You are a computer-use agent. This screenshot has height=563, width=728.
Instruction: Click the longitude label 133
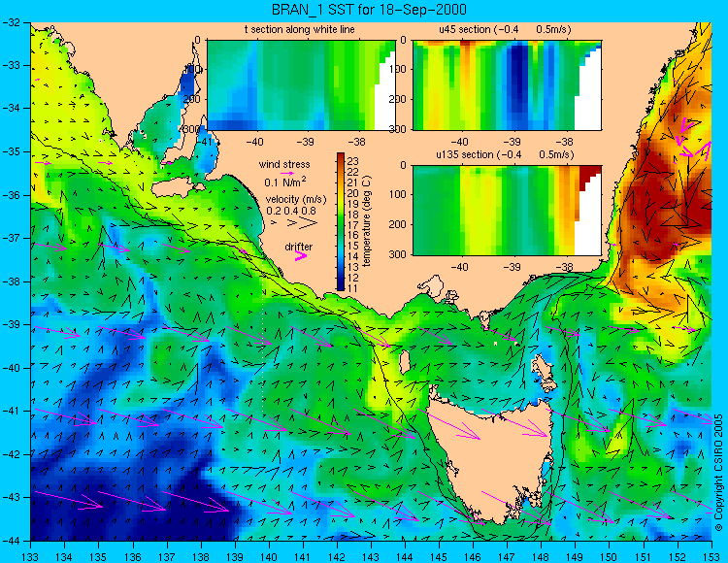[x=31, y=557]
